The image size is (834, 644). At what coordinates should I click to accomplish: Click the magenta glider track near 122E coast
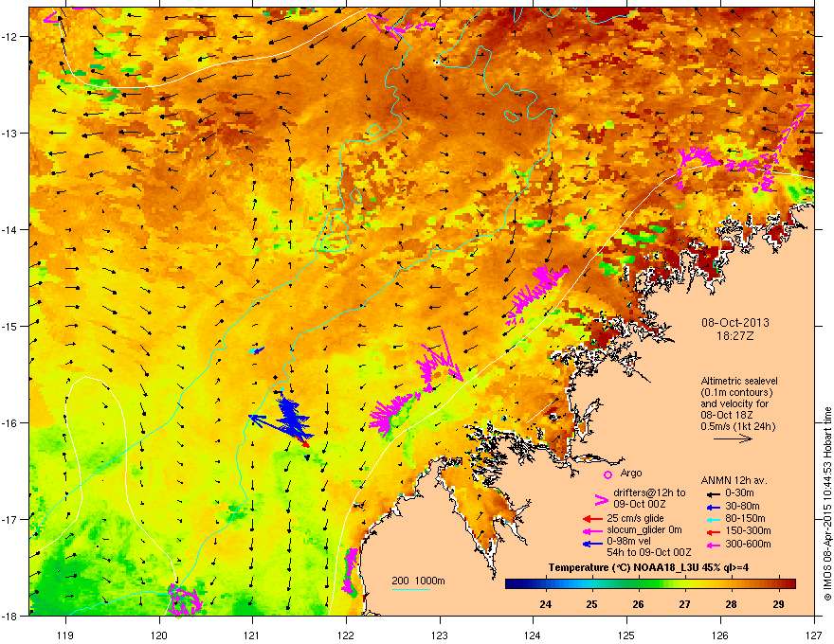coord(350,571)
